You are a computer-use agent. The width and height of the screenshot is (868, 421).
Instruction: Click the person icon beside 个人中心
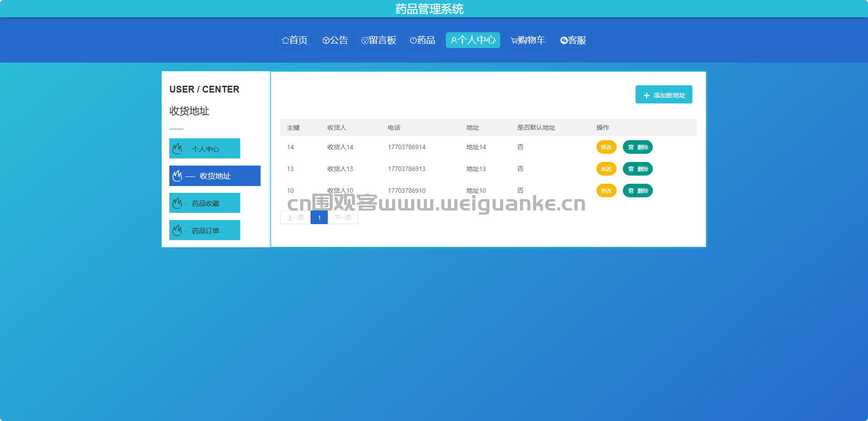point(454,40)
